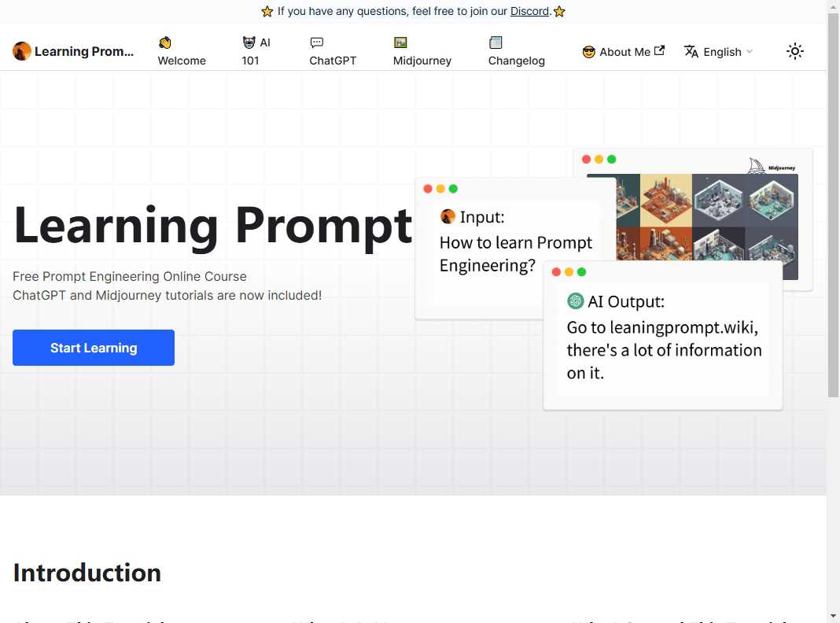Click the ChatGPT logo beside AI Output
The height and width of the screenshot is (623, 840).
[x=576, y=301]
